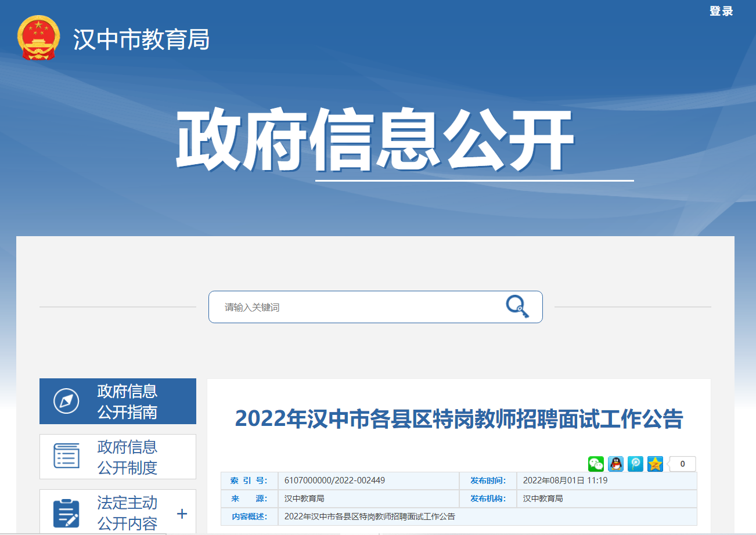Click the 政府信息公开 banner heading

(x=375, y=140)
